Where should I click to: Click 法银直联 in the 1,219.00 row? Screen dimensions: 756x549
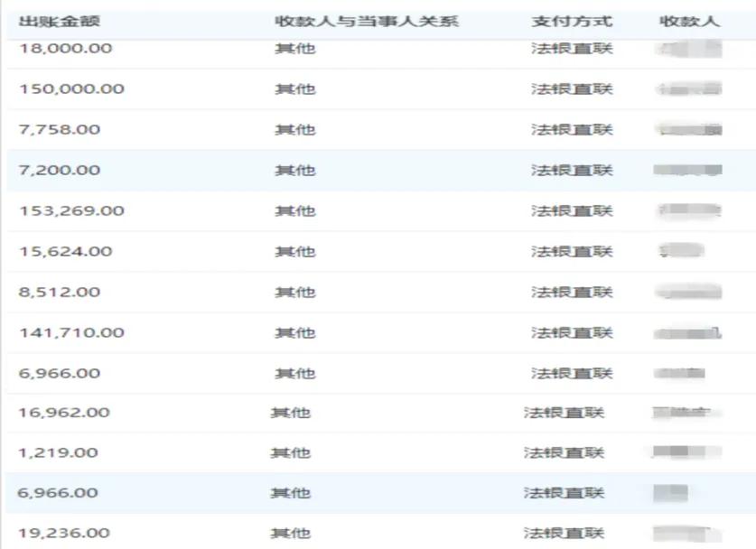point(564,452)
